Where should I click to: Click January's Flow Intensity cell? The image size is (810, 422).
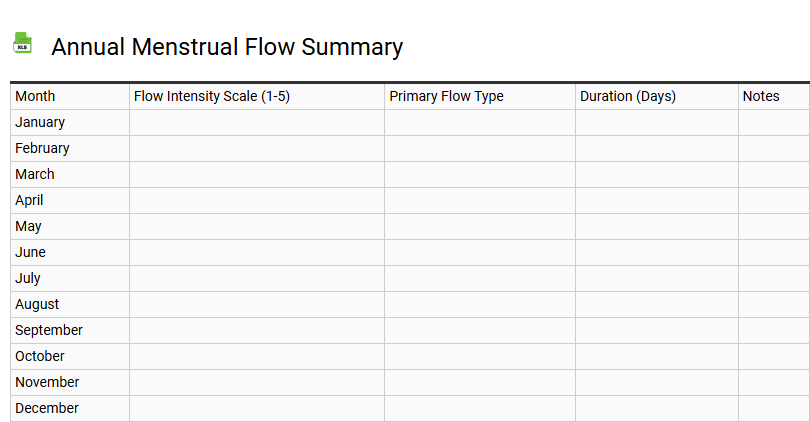(257, 122)
